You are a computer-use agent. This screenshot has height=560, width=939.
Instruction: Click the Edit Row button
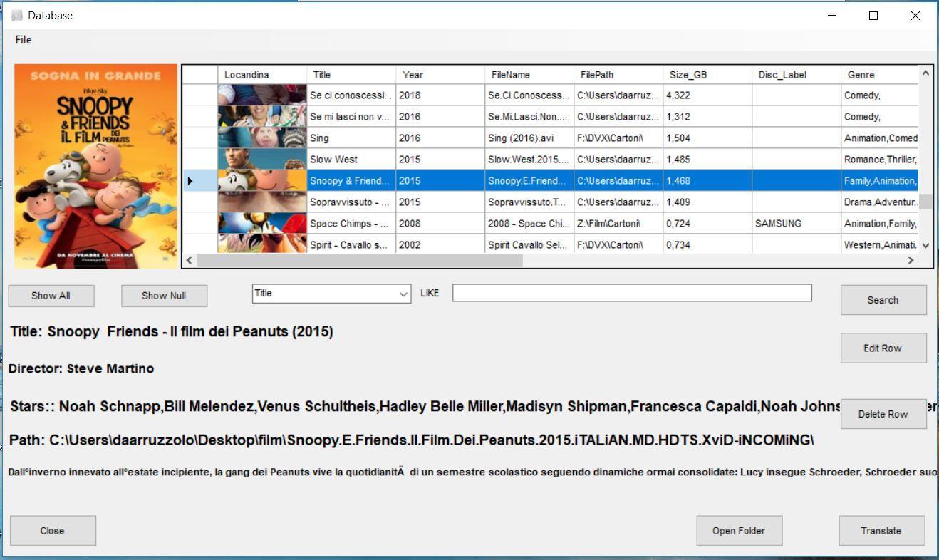point(883,348)
